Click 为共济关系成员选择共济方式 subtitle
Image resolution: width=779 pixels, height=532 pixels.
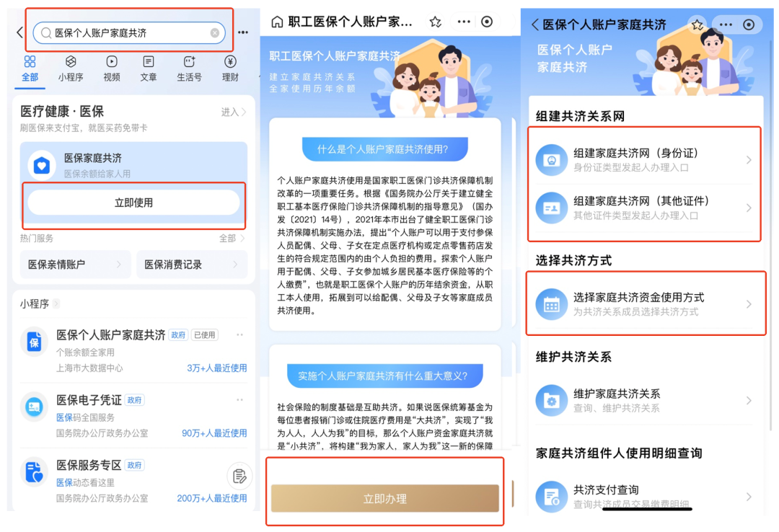coord(636,312)
